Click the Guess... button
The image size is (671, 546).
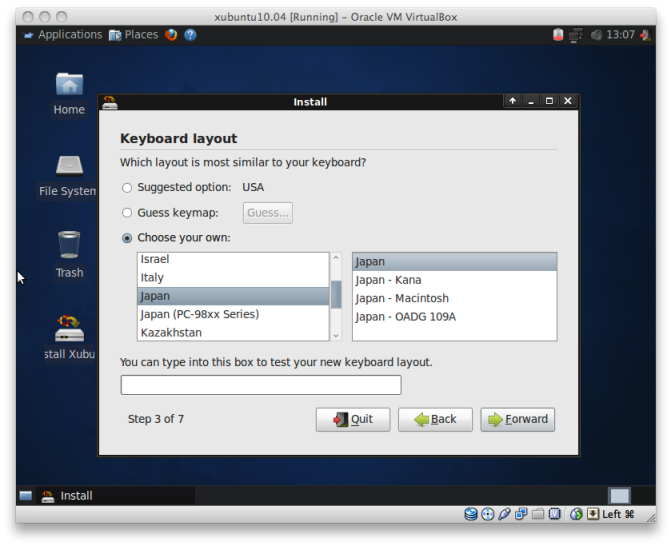tap(268, 213)
